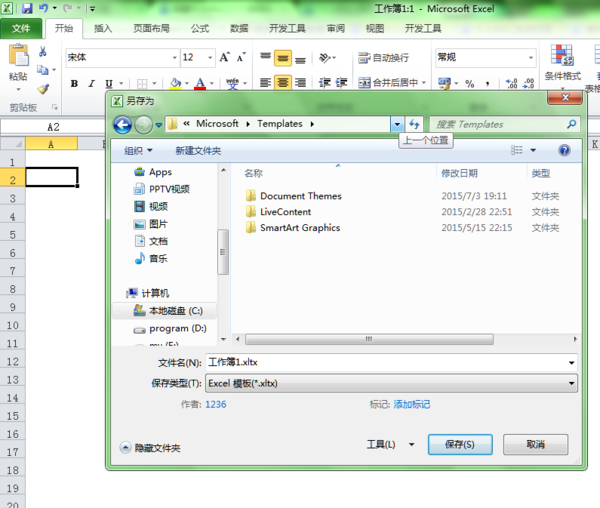Screen dimensions: 600x508
Task: Click the Increase Font Size icon
Action: (225, 57)
